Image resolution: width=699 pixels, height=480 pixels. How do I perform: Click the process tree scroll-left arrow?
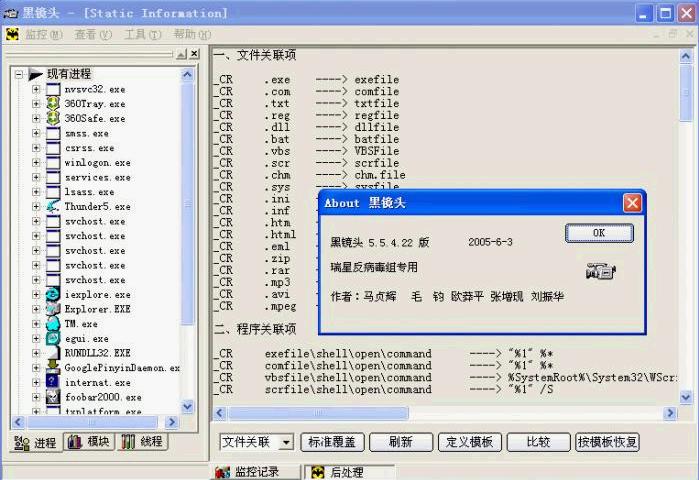[18, 422]
